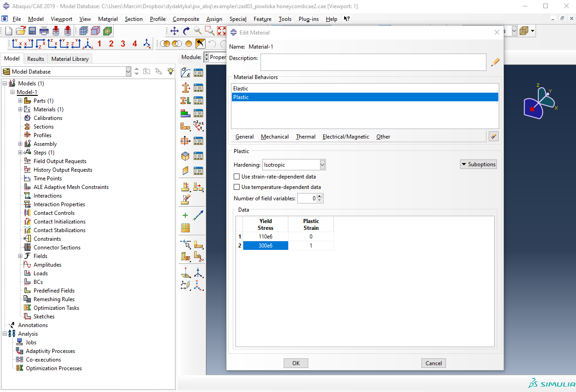This screenshot has height=392, width=576.
Task: Select the Rotate View tool
Action: (x=186, y=31)
